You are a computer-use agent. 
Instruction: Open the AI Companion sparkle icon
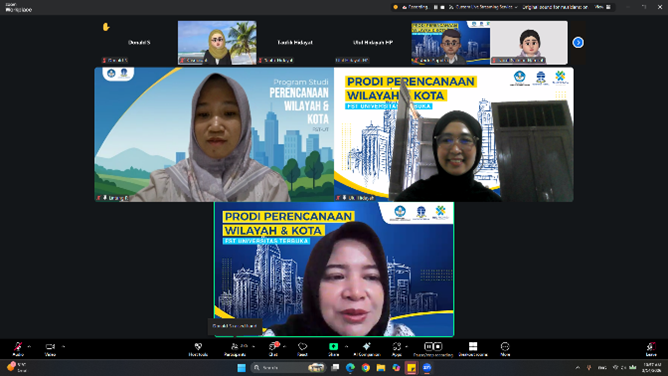[x=366, y=347]
